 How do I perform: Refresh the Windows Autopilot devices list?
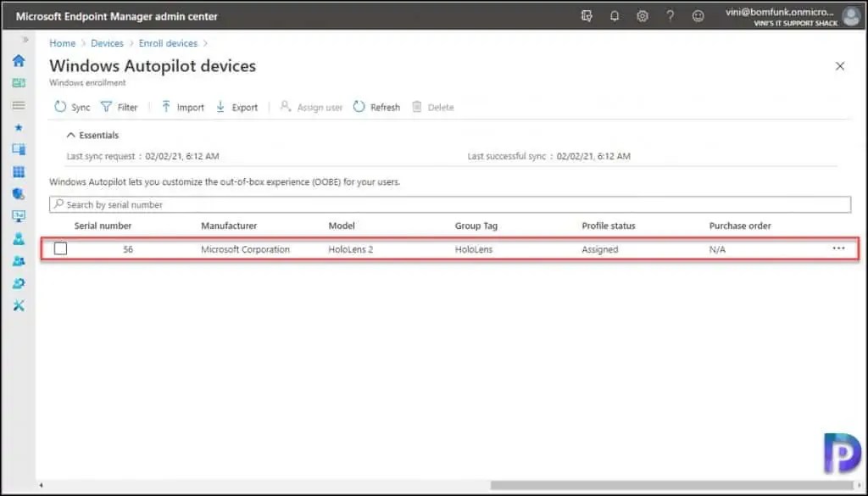(x=376, y=107)
